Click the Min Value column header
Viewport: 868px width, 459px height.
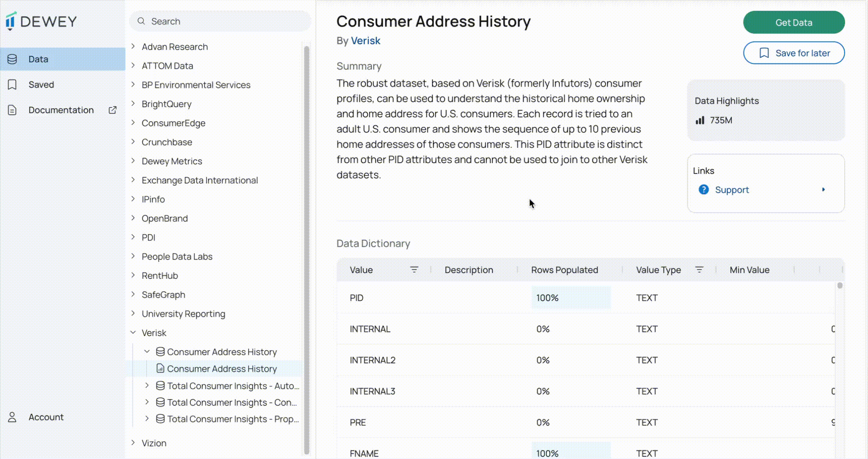coord(749,270)
